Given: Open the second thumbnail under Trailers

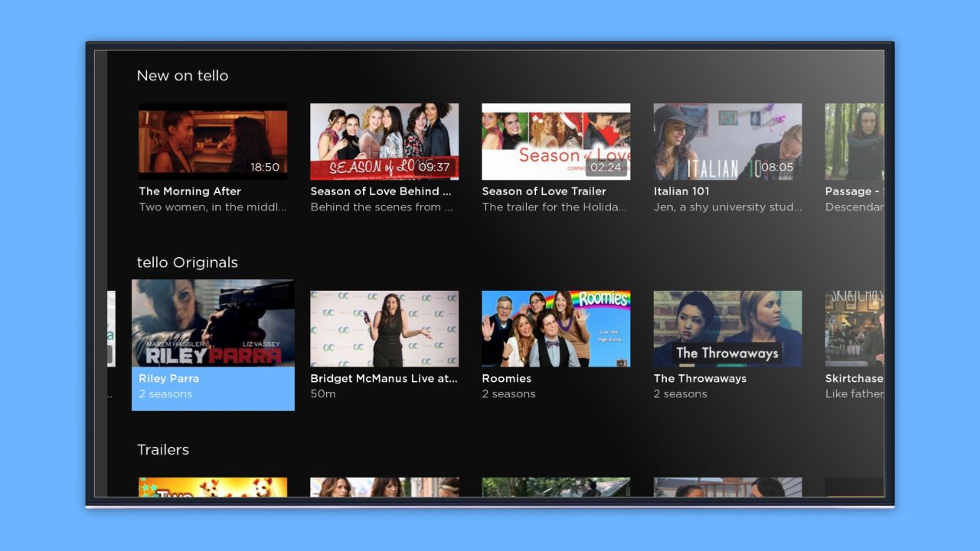Looking at the screenshot, I should click(384, 488).
